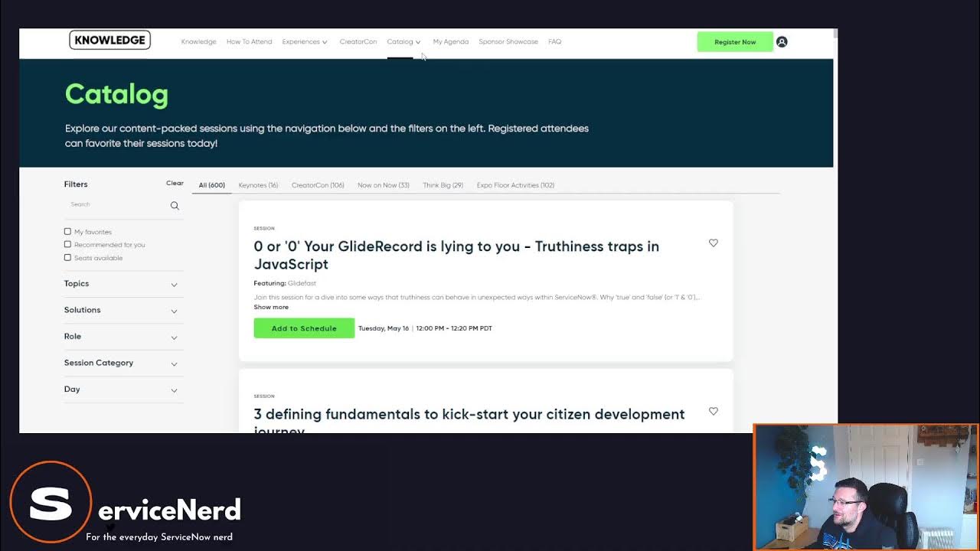The image size is (980, 551).
Task: Switch to Now on Now (33) tab
Action: (x=384, y=185)
